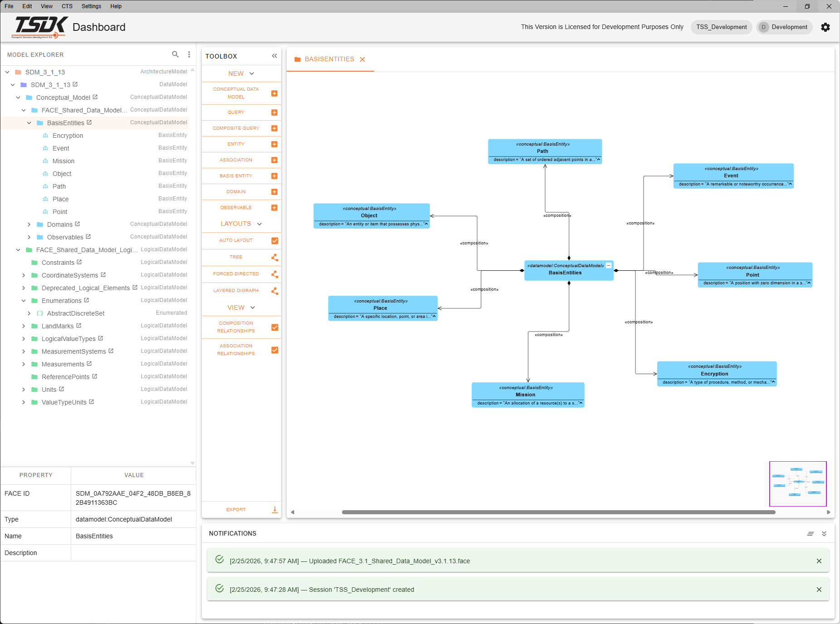Viewport: 840px width, 624px height.
Task: Open the CTS menu
Action: (x=67, y=6)
